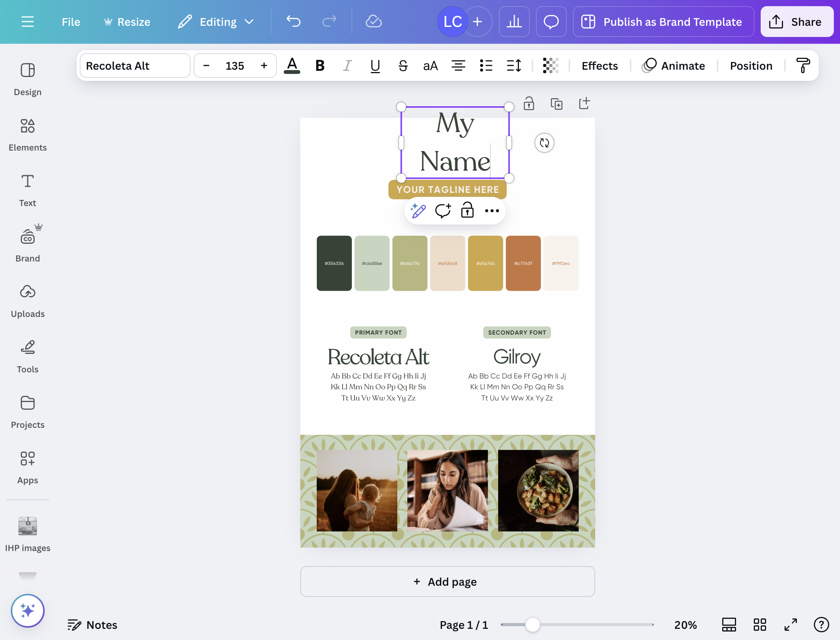
Task: Toggle bulleted list
Action: click(486, 66)
